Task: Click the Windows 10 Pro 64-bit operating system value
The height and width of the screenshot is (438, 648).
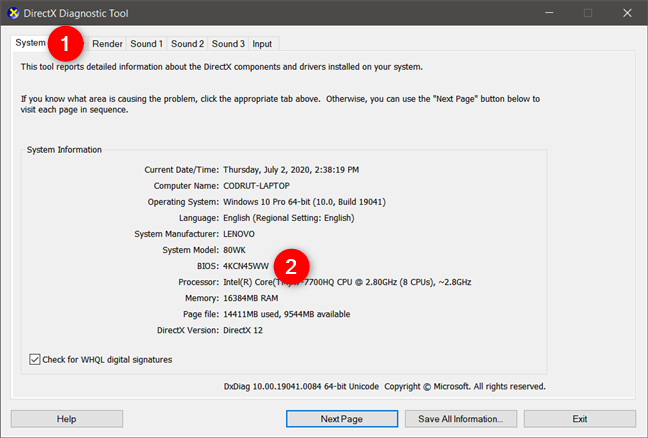Action: (x=304, y=202)
